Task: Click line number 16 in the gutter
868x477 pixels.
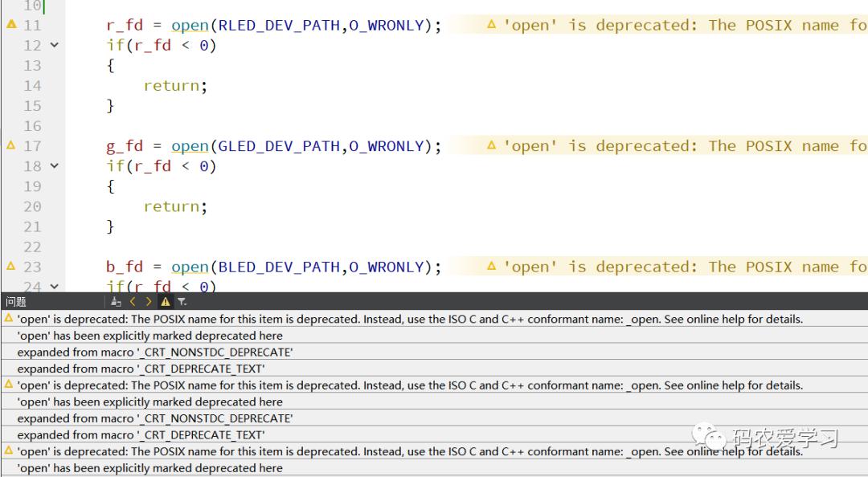Action: pos(33,126)
